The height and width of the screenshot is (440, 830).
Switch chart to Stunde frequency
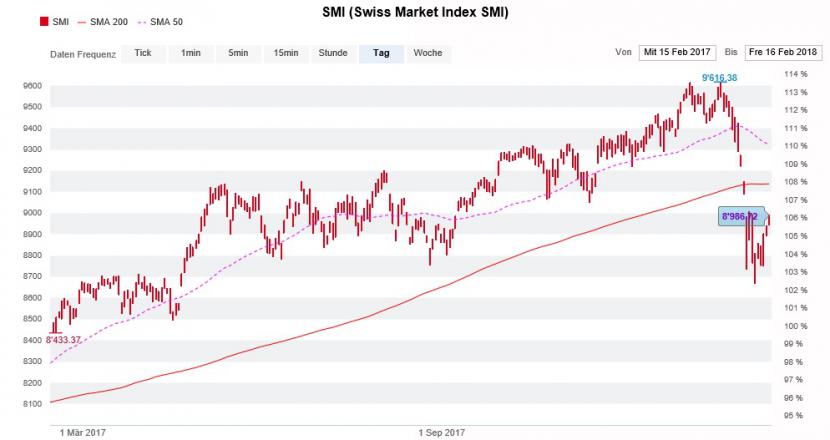pos(333,53)
